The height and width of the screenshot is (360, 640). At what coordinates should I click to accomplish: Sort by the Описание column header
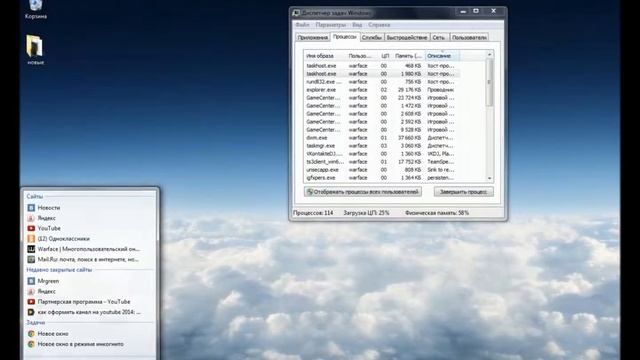point(442,56)
